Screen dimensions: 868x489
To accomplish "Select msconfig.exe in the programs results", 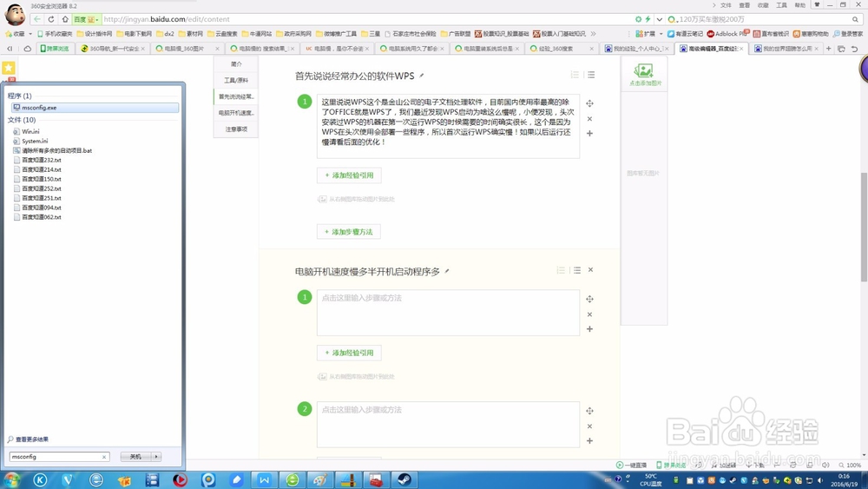I will click(95, 108).
